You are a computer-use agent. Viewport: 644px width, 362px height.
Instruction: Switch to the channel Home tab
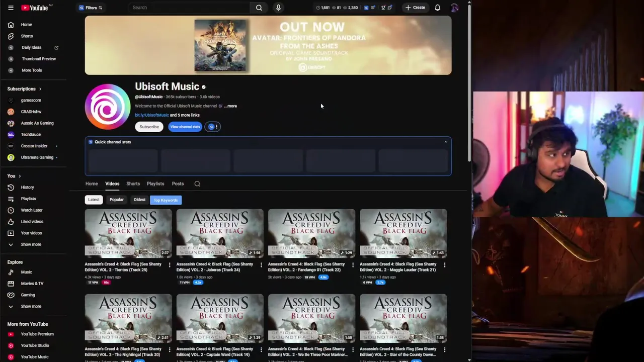click(92, 184)
